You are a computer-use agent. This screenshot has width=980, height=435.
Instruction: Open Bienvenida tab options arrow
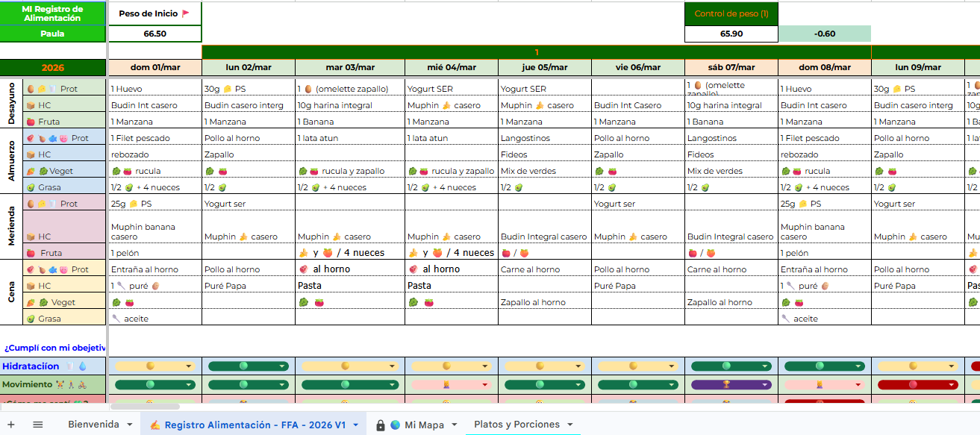(x=129, y=425)
